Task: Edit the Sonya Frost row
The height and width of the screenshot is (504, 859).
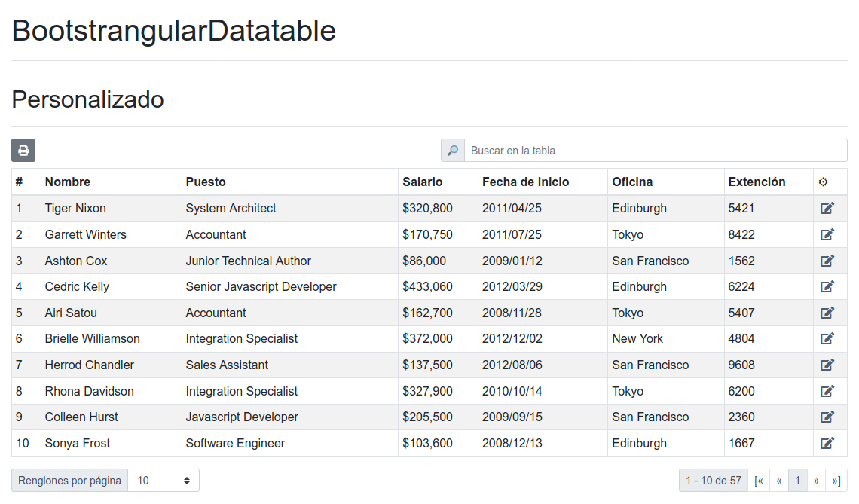Action: [827, 443]
